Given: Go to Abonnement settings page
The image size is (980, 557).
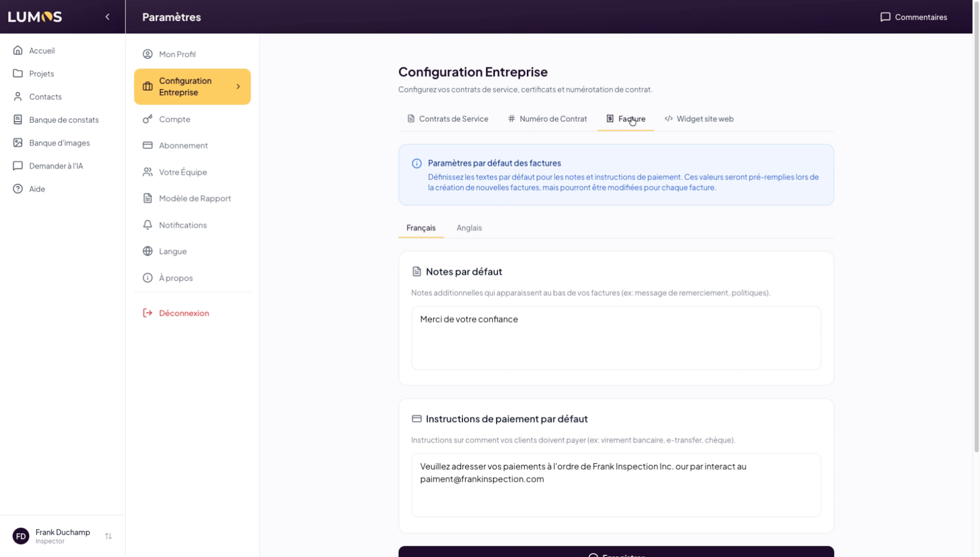Looking at the screenshot, I should (183, 145).
